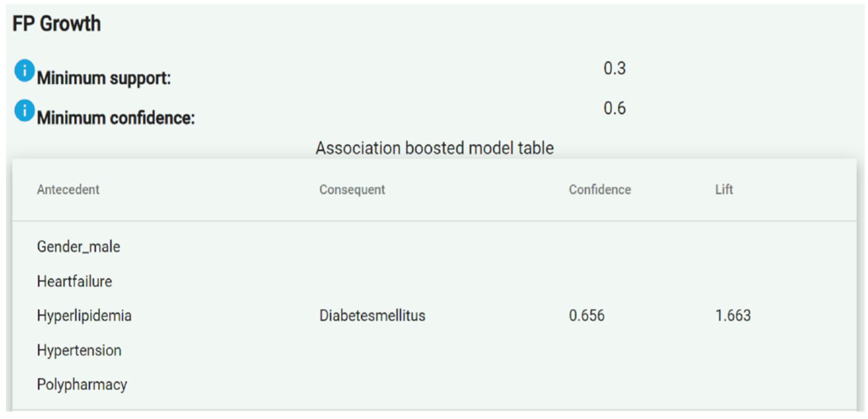Click the Association boosted model table title
Viewport: 868px width, 419px height.
(x=434, y=148)
